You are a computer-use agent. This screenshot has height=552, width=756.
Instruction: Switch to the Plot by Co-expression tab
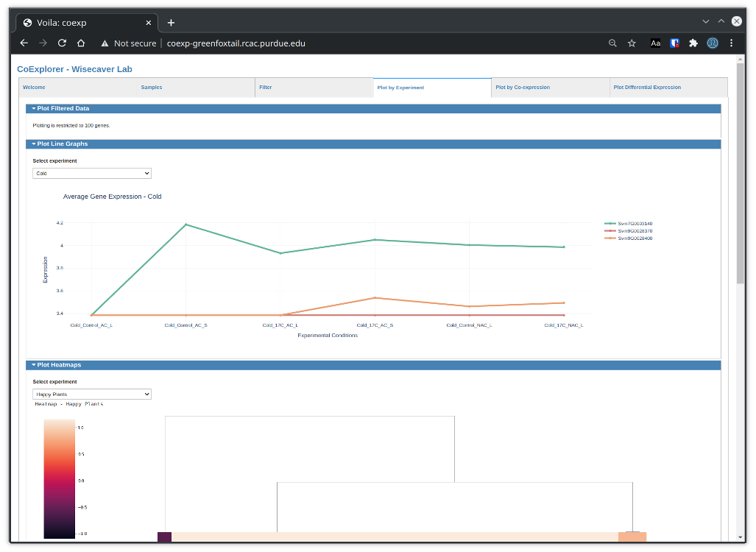point(523,88)
